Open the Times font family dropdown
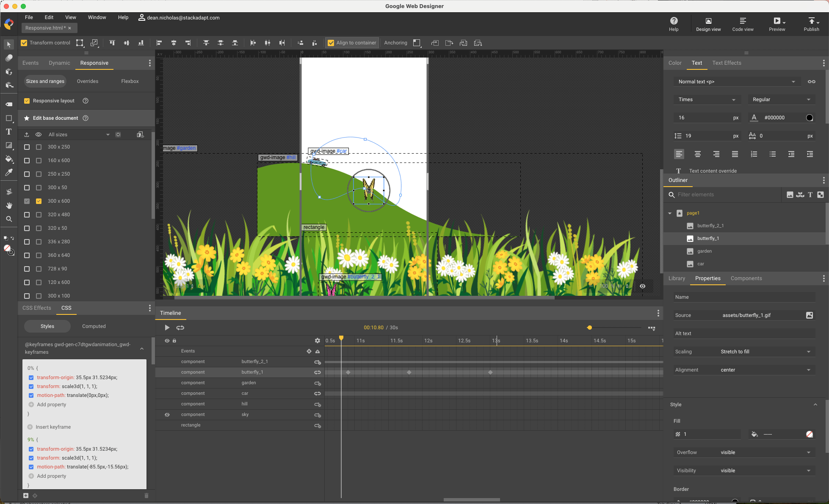 707,99
